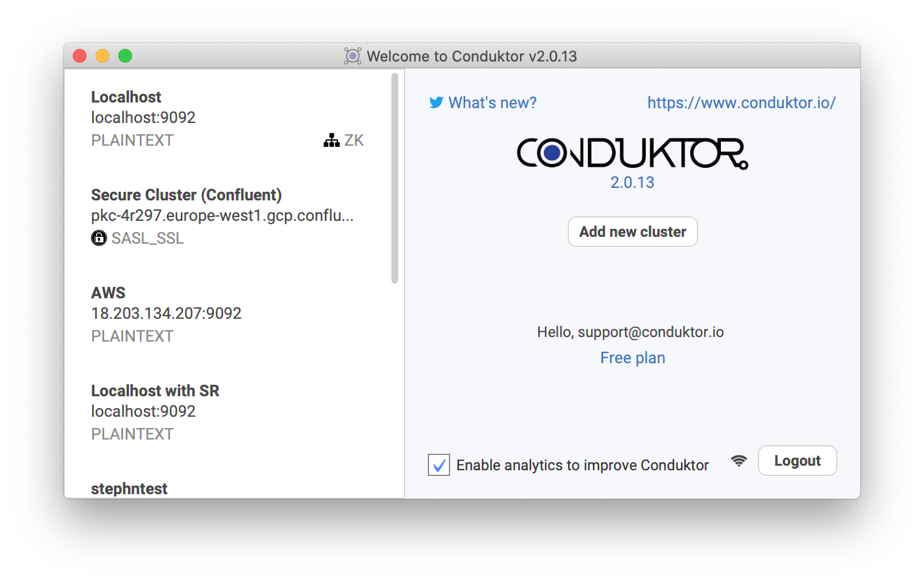This screenshot has width=924, height=583.
Task: Click the Twitter bird icon
Action: tap(436, 102)
